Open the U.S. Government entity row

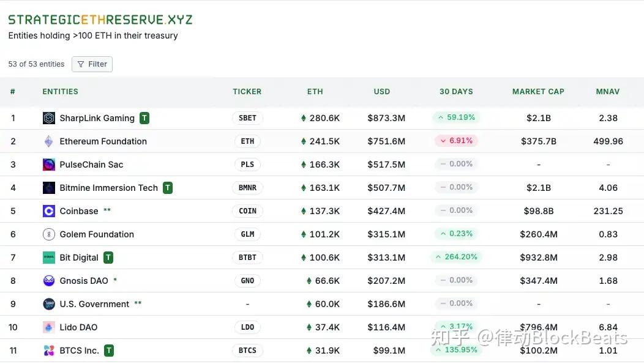(322, 304)
